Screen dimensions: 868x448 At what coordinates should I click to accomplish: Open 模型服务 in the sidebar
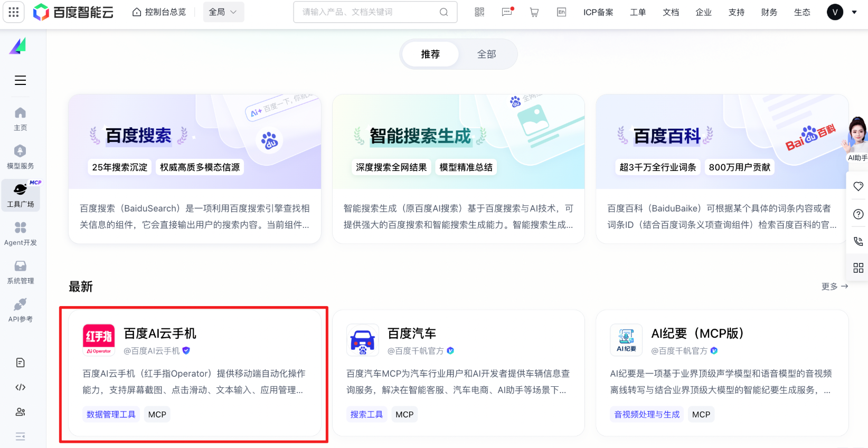click(x=20, y=157)
